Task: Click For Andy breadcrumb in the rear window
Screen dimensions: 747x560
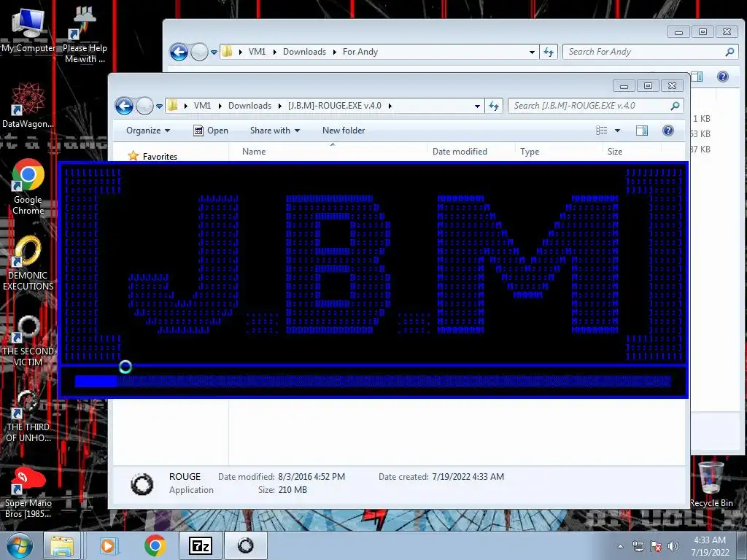Action: pyautogui.click(x=360, y=52)
